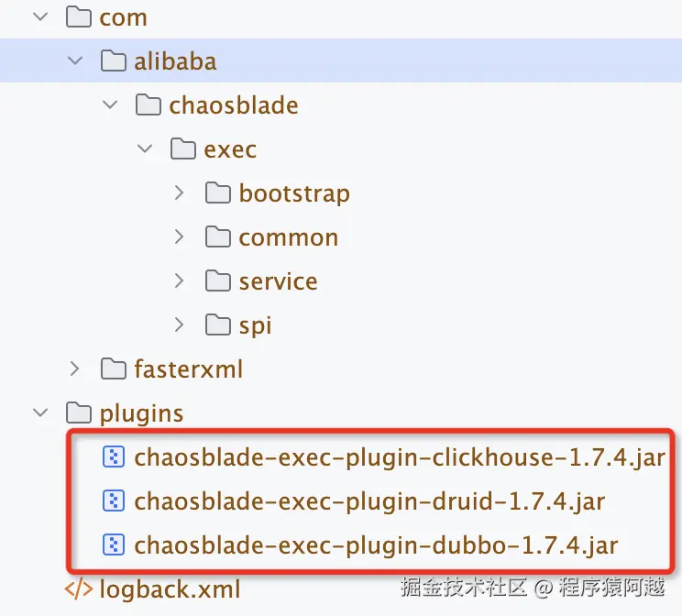The width and height of the screenshot is (682, 616).
Task: Expand the service folder arrow
Action: 179,281
